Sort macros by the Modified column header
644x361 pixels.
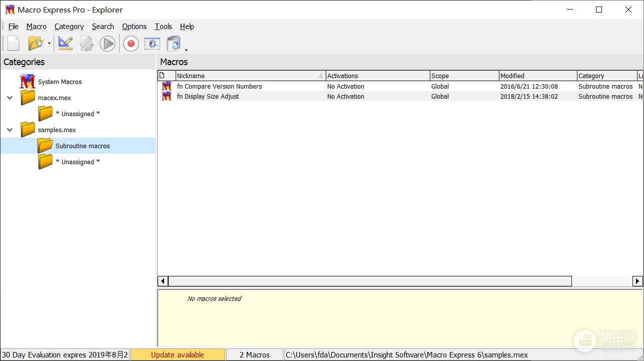[538, 76]
